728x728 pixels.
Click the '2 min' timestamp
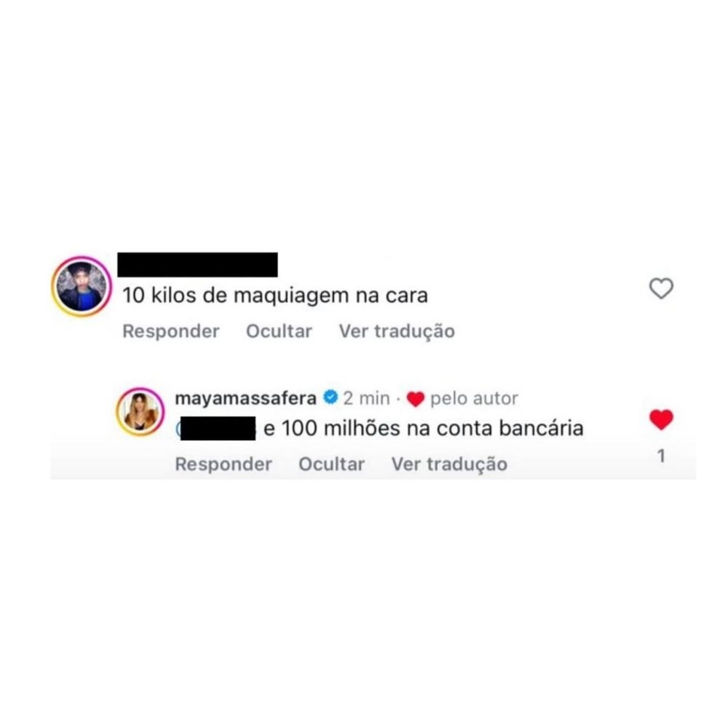[x=366, y=398]
